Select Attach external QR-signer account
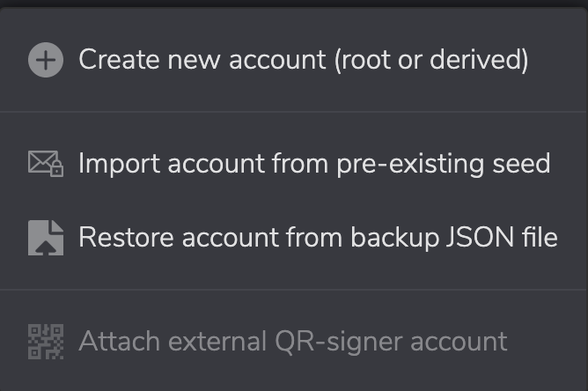The height and width of the screenshot is (391, 588). click(x=293, y=342)
